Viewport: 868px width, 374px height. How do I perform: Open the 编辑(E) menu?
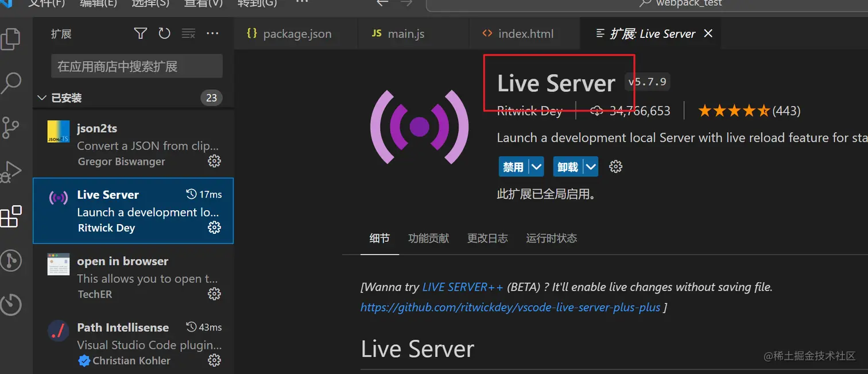coord(98,3)
